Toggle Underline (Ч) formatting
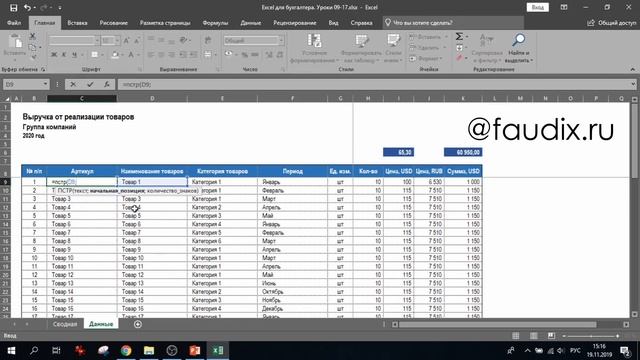Image resolution: width=640 pixels, height=360 pixels. (74, 54)
